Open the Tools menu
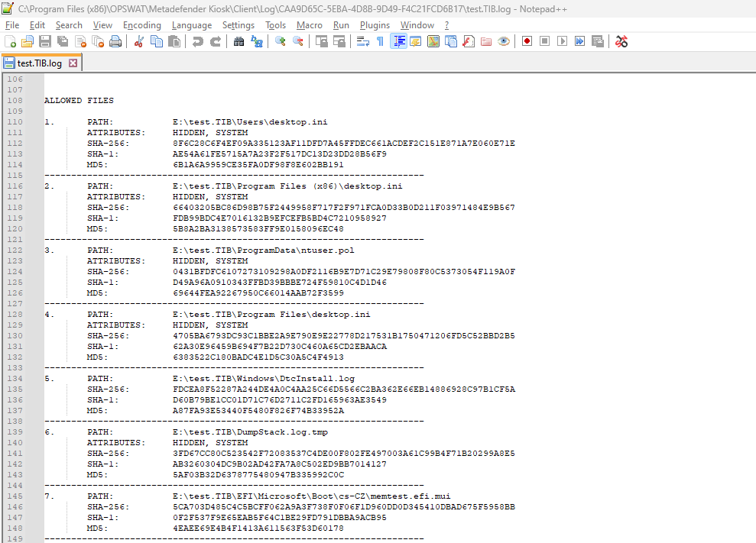Screen dimensions: 756x543 pyautogui.click(x=276, y=25)
